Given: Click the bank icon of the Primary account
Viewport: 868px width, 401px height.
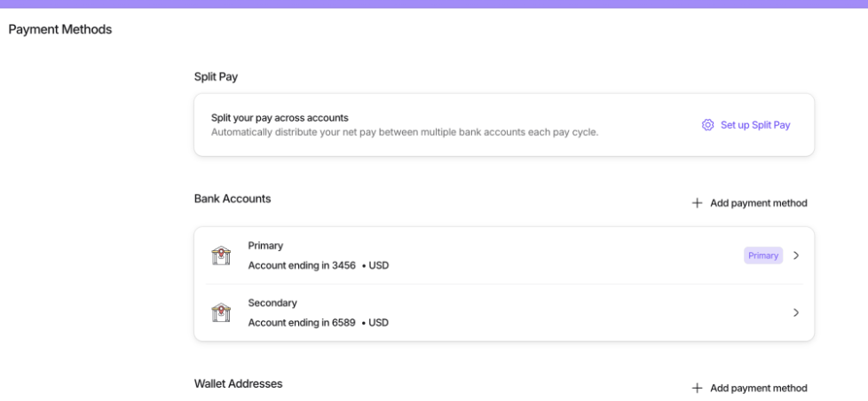Looking at the screenshot, I should [221, 256].
